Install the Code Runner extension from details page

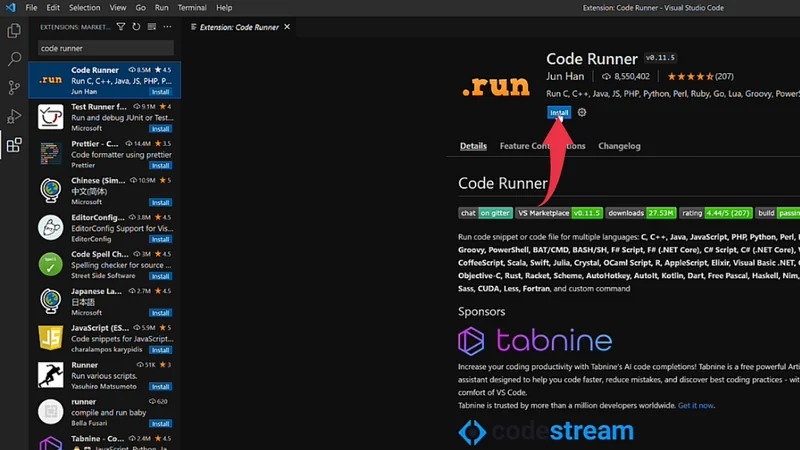[x=559, y=113]
